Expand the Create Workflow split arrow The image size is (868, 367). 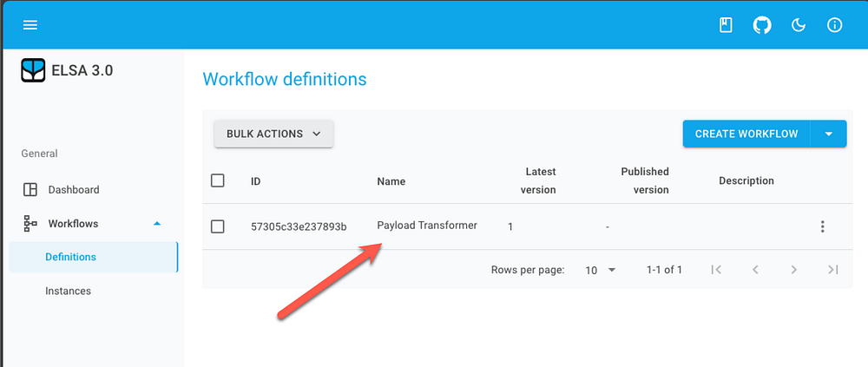(x=829, y=134)
